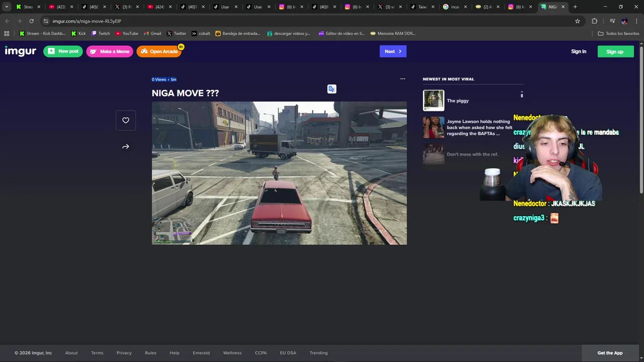This screenshot has width=644, height=362.
Task: Click the GTA video in the post
Action: click(x=279, y=173)
